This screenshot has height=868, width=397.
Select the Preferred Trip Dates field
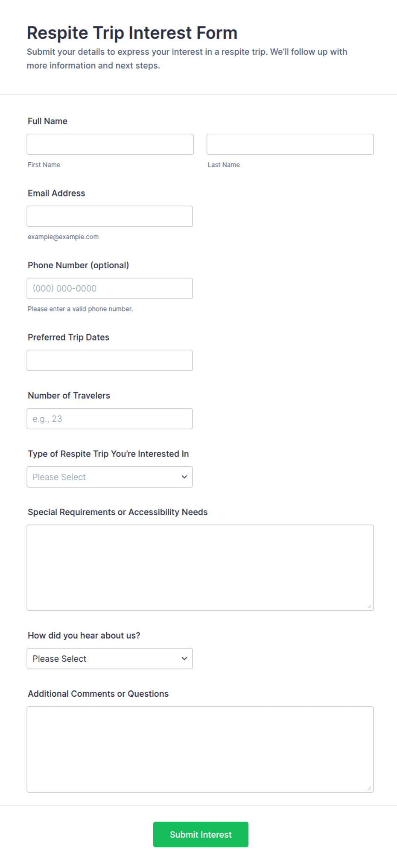pos(110,361)
